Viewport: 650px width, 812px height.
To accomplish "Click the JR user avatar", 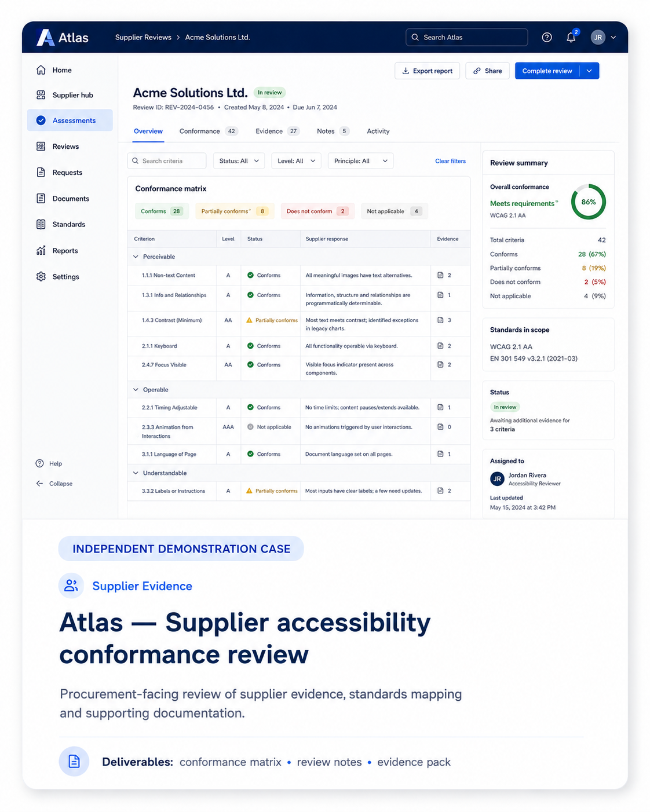I will pyautogui.click(x=598, y=37).
